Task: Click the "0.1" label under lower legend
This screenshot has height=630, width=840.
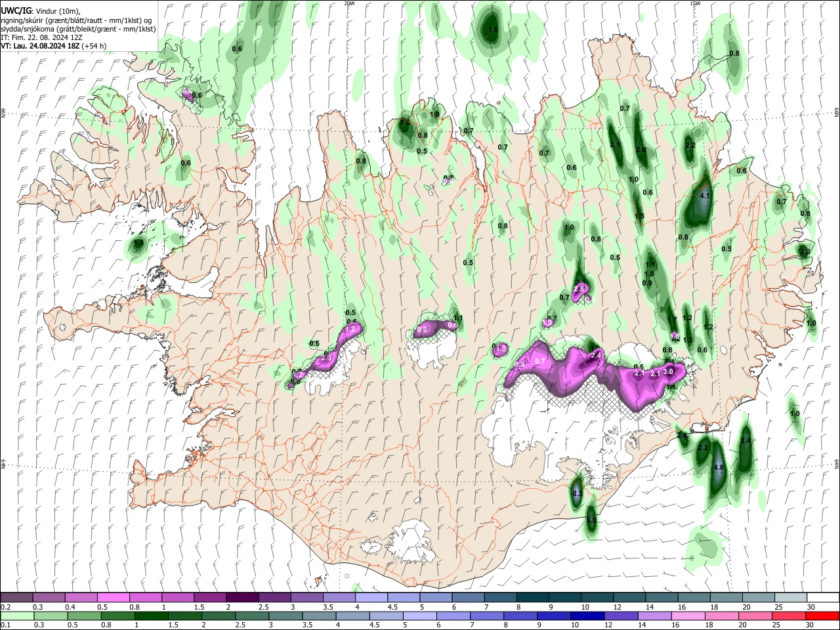Action: pos(5,625)
